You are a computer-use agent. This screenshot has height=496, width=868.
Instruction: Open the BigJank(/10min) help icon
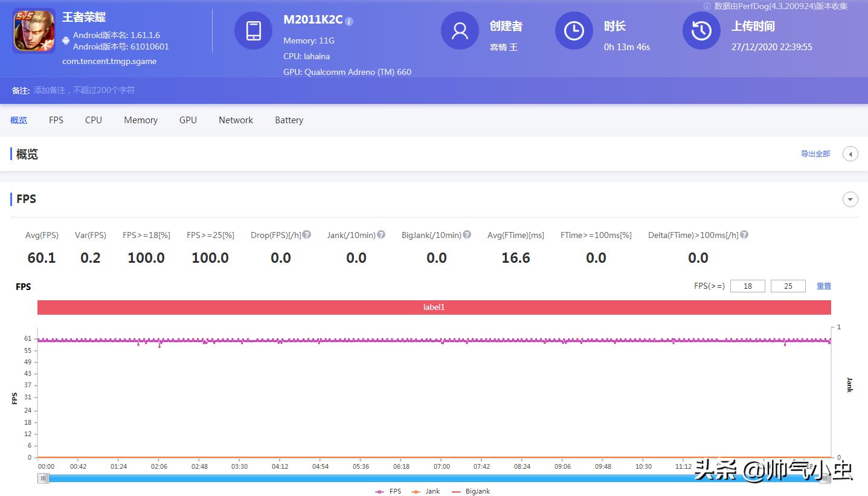(x=467, y=234)
